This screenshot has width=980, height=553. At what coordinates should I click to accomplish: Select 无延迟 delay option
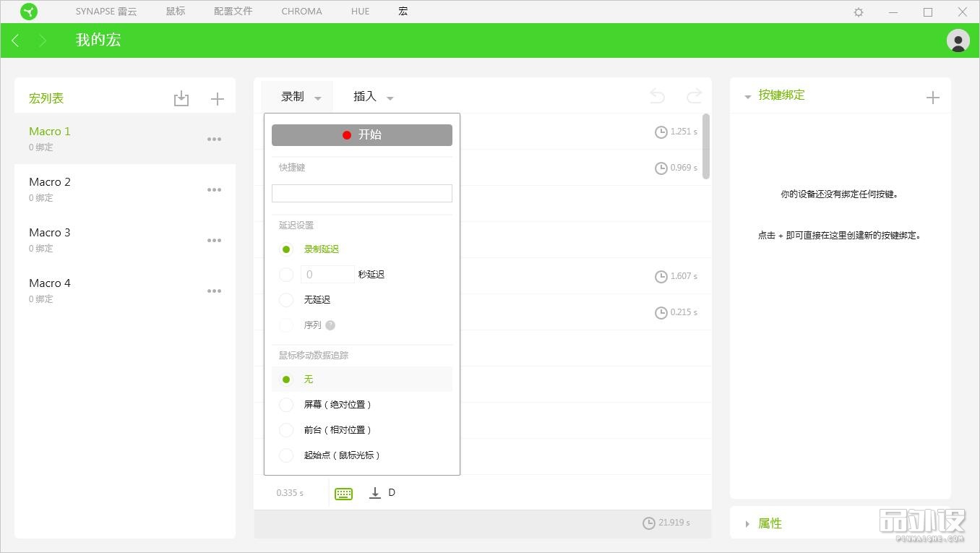(x=286, y=300)
